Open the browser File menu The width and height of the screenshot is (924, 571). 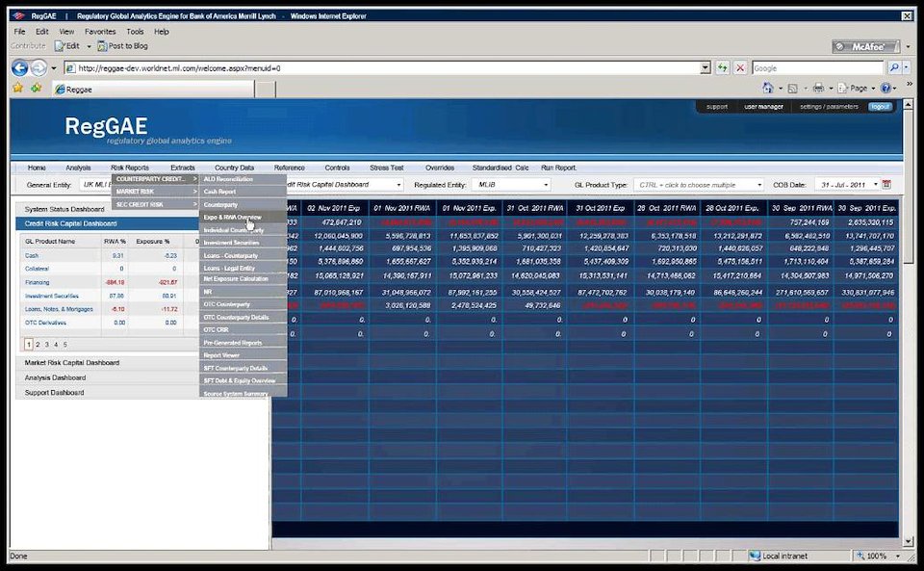pos(19,32)
